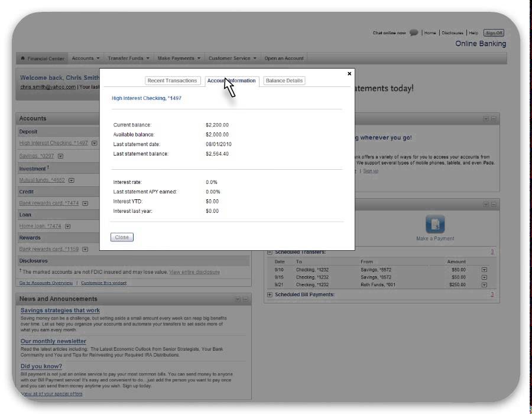
Task: Open the High Interest Checking *1497 account link
Action: [x=54, y=143]
